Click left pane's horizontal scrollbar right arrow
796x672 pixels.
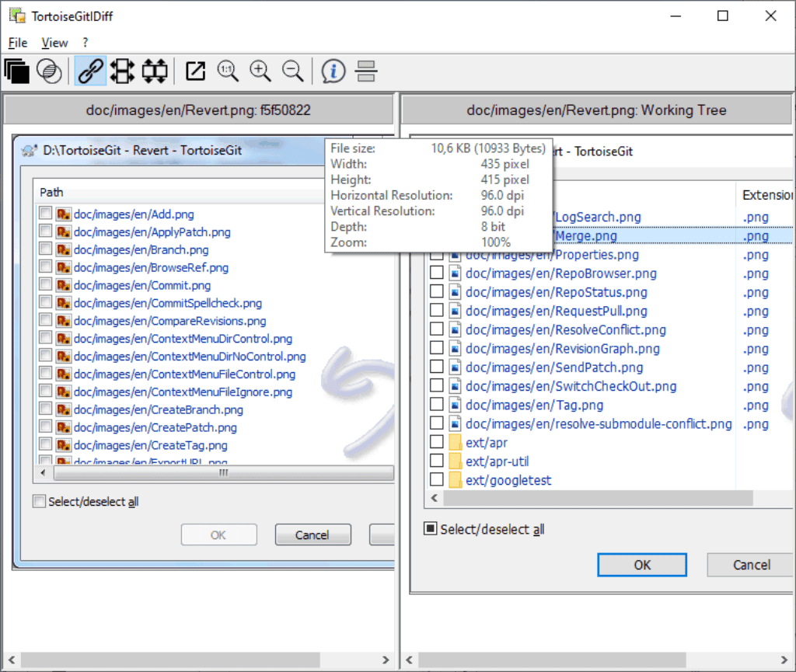[386, 660]
